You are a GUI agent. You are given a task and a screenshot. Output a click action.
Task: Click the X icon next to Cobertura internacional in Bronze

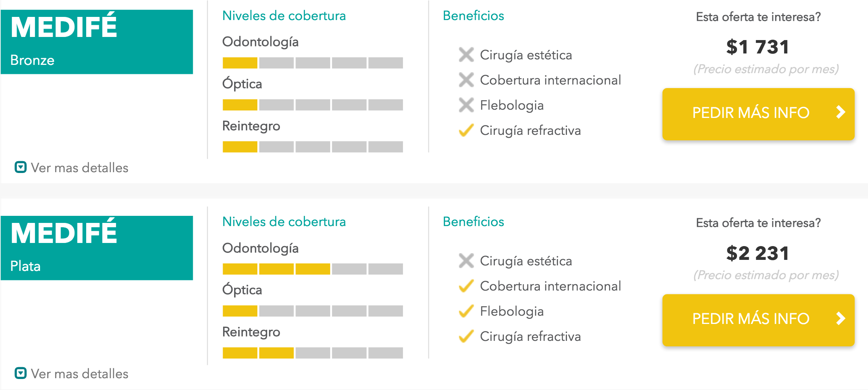[466, 80]
